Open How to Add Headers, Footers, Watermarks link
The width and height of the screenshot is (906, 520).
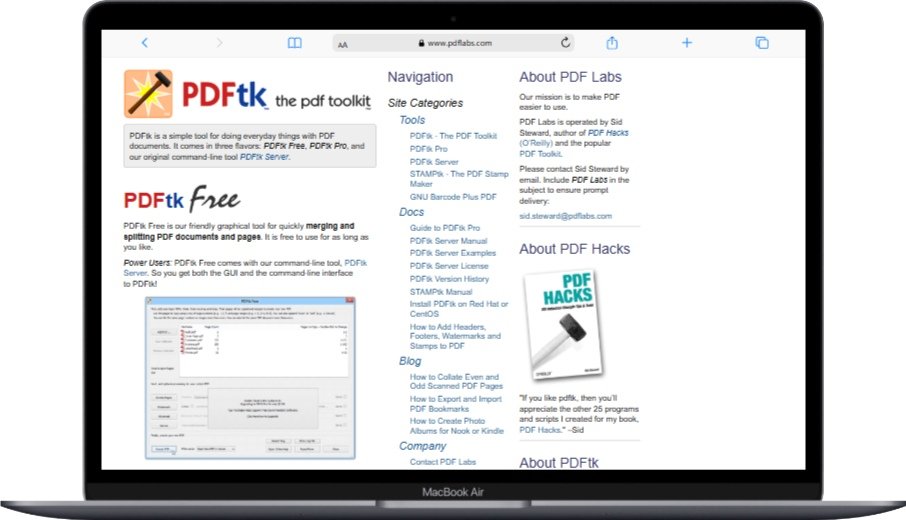point(455,336)
